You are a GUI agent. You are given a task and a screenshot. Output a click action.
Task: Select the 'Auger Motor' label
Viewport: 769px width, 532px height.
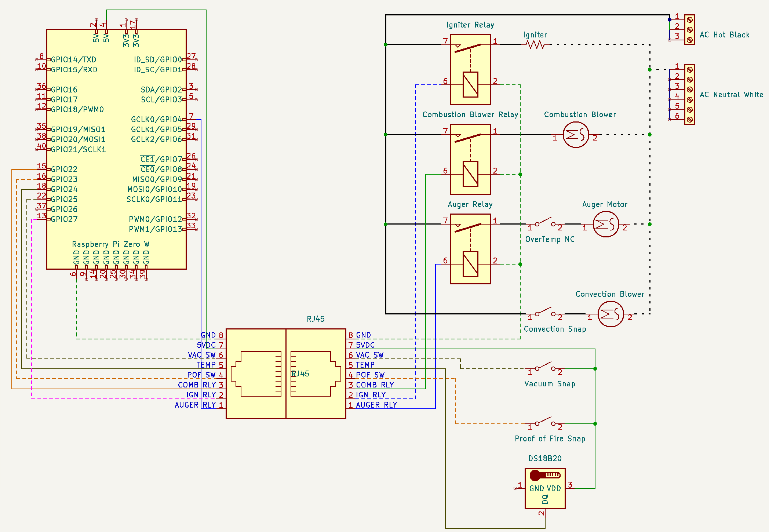tap(605, 204)
